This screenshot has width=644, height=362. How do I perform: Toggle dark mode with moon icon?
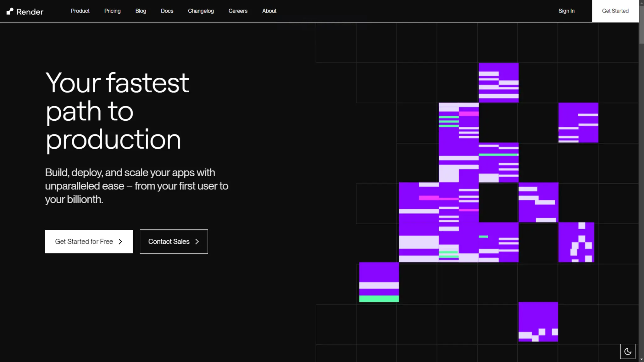(628, 351)
